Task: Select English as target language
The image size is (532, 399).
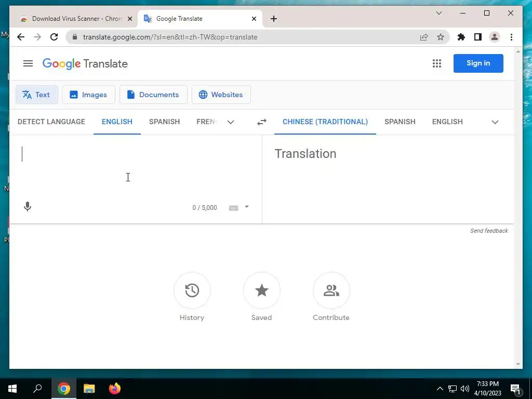Action: point(447,122)
